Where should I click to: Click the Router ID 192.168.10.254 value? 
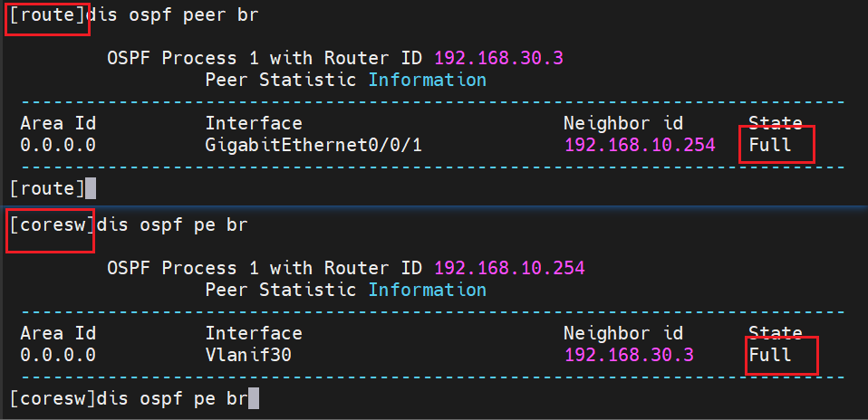pos(508,268)
